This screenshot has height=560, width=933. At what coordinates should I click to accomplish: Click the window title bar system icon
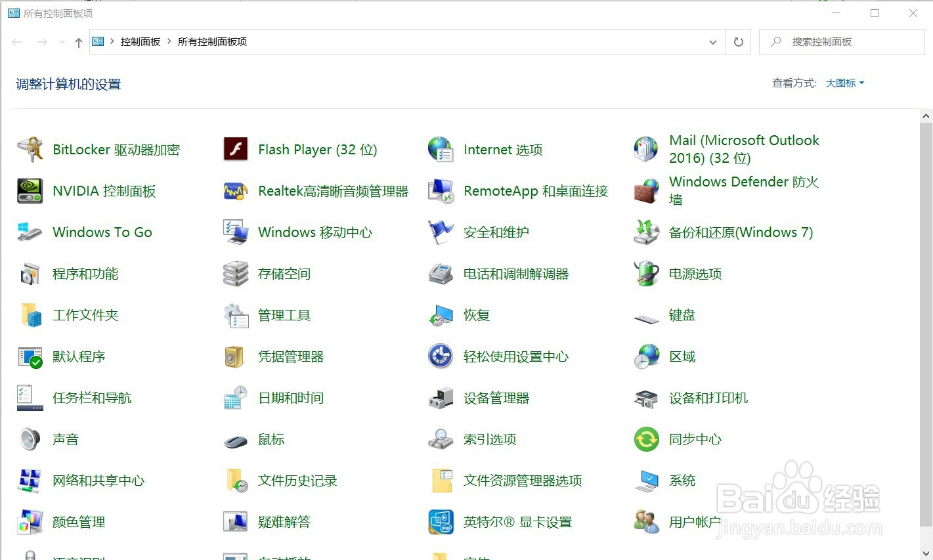pyautogui.click(x=13, y=13)
